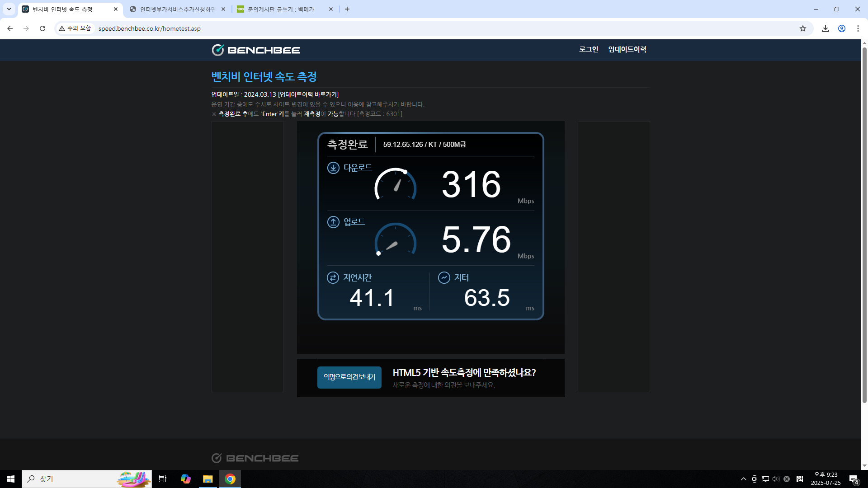Click the upload speed gauge dial
Image resolution: width=868 pixels, height=488 pixels.
[396, 239]
